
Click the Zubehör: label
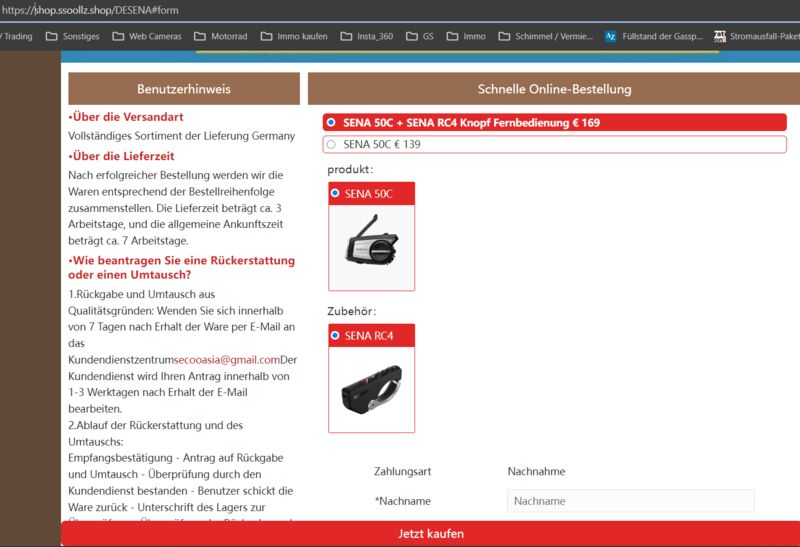[352, 311]
